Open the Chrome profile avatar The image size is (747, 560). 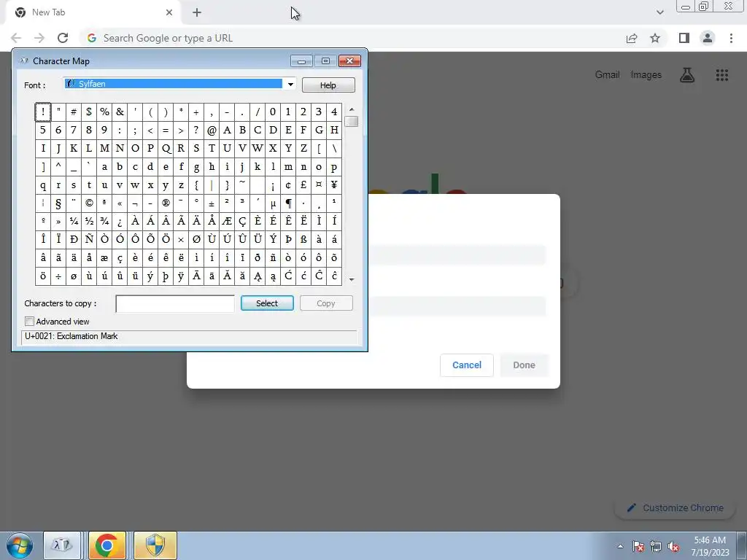pos(708,38)
